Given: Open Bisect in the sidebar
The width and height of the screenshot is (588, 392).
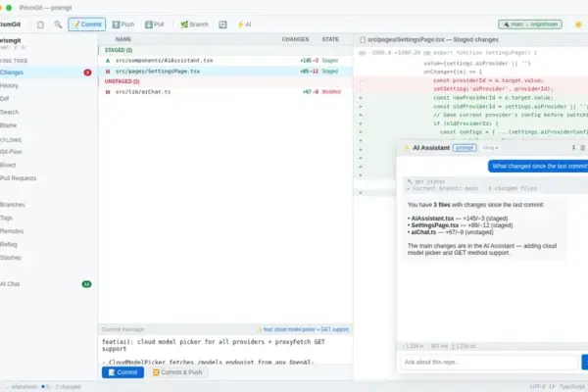Looking at the screenshot, I should pyautogui.click(x=47, y=165).
